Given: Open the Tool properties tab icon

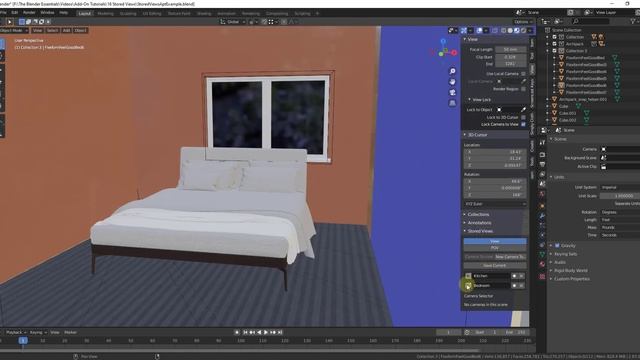Looking at the screenshot, I should 542,143.
